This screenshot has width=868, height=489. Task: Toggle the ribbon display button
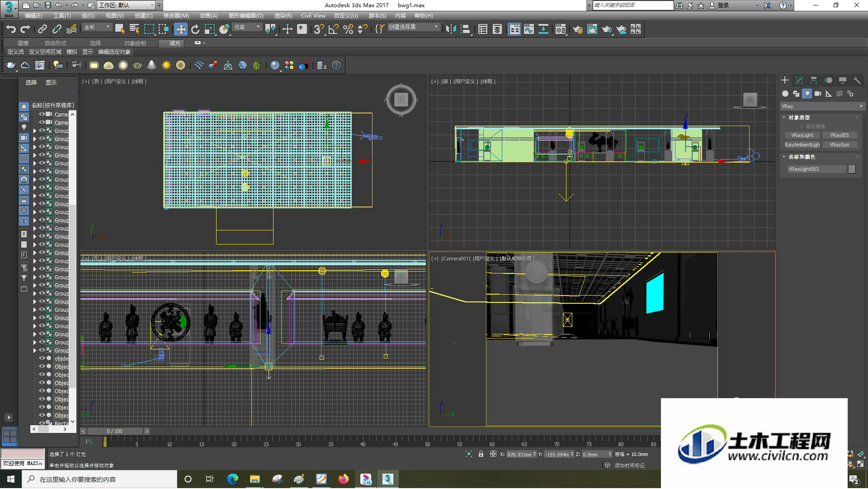point(514,29)
